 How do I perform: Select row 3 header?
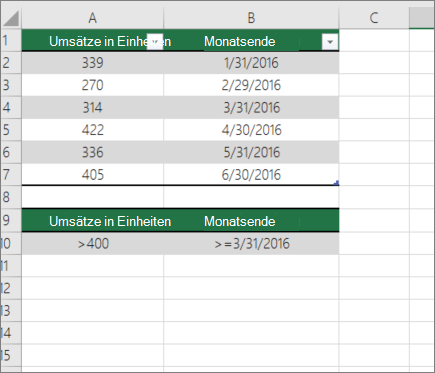[x=11, y=85]
